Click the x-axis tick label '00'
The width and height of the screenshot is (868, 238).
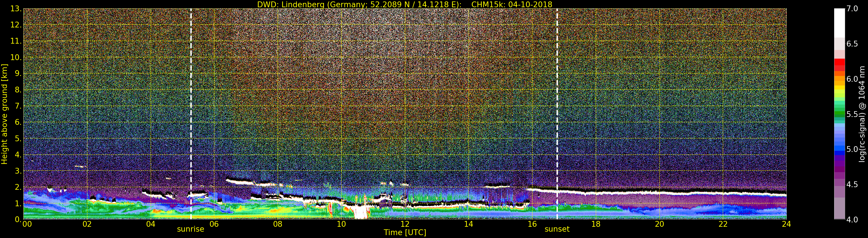tap(27, 224)
